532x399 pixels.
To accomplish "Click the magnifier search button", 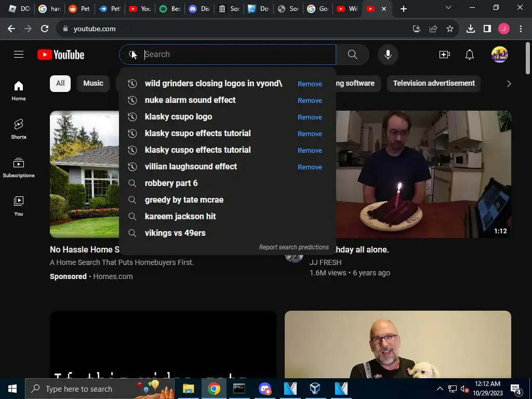I will (x=353, y=54).
